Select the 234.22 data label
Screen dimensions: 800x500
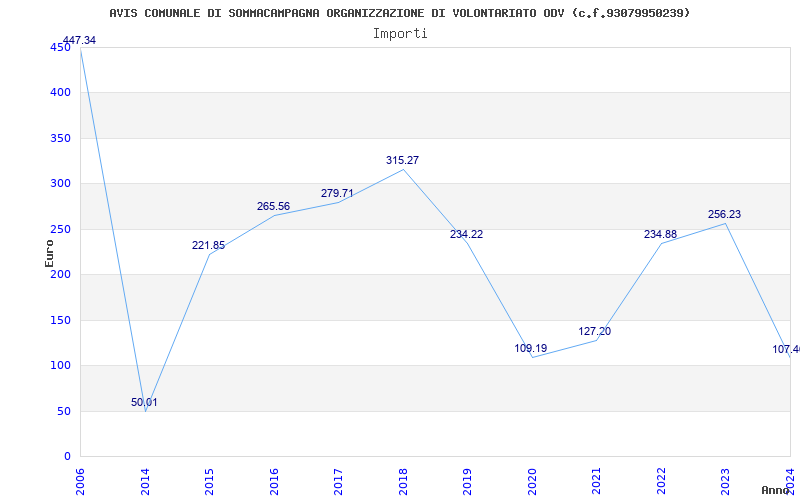pyautogui.click(x=466, y=234)
